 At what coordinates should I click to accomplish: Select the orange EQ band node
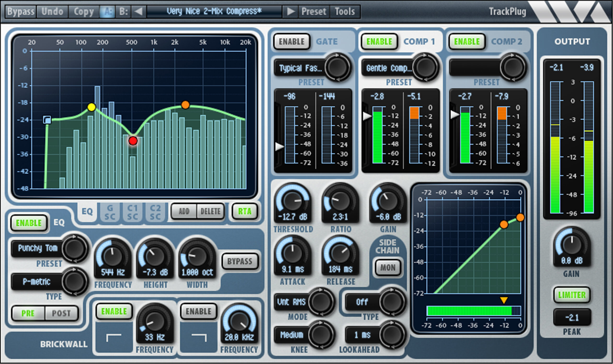[x=185, y=105]
